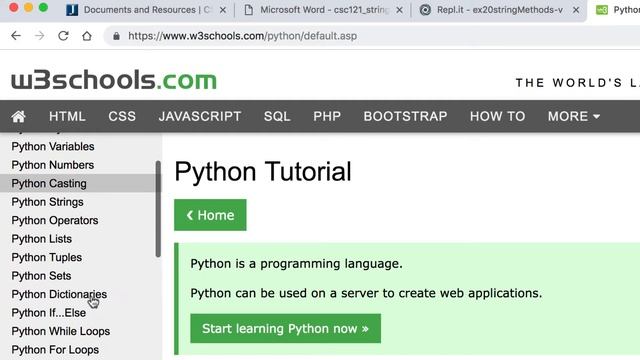640x360 pixels.
Task: Click the padlock site security icon
Action: (x=116, y=36)
